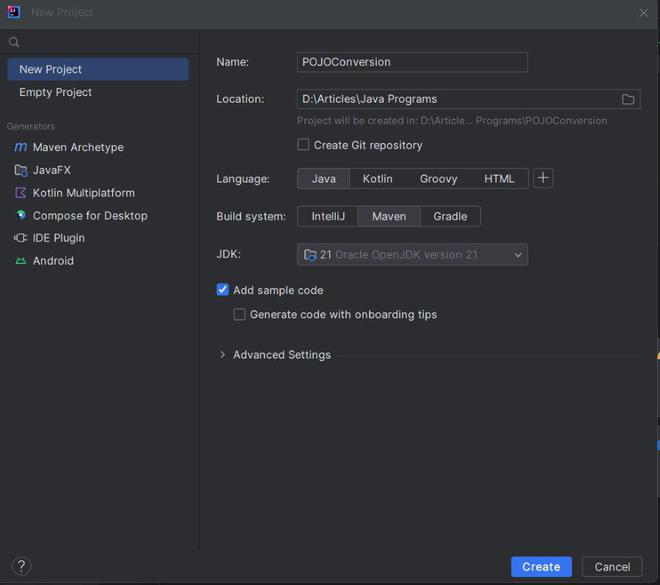Click the Compose for Desktop icon
This screenshot has height=585, width=660.
coord(21,215)
